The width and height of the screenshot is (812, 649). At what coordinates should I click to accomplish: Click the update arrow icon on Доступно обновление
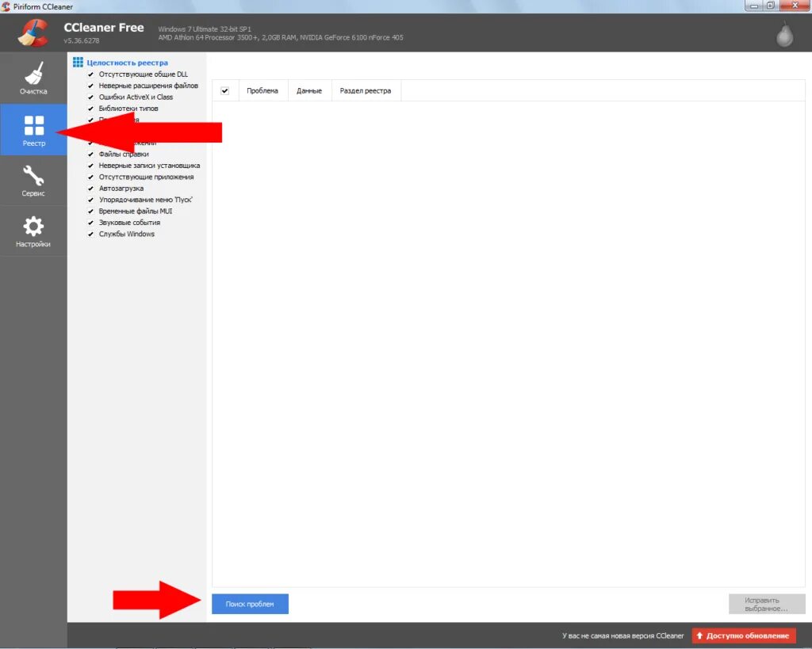(699, 636)
